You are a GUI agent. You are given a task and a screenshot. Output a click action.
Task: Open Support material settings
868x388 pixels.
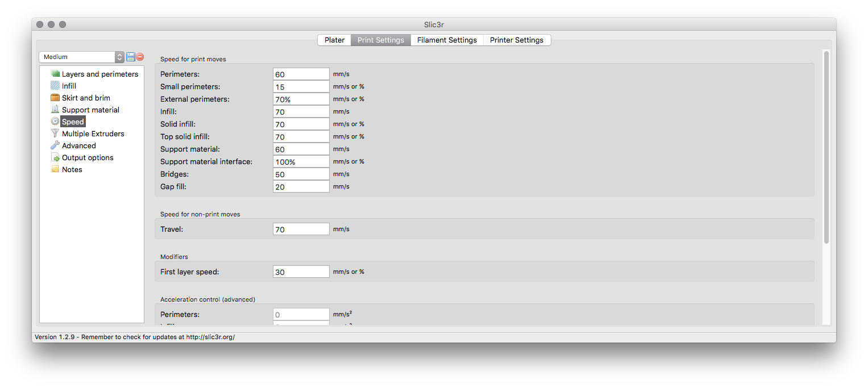coord(89,110)
